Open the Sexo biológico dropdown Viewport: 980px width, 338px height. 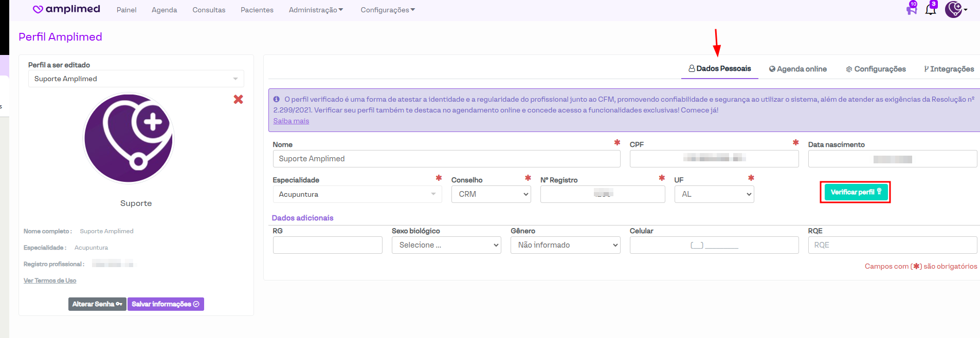(446, 245)
